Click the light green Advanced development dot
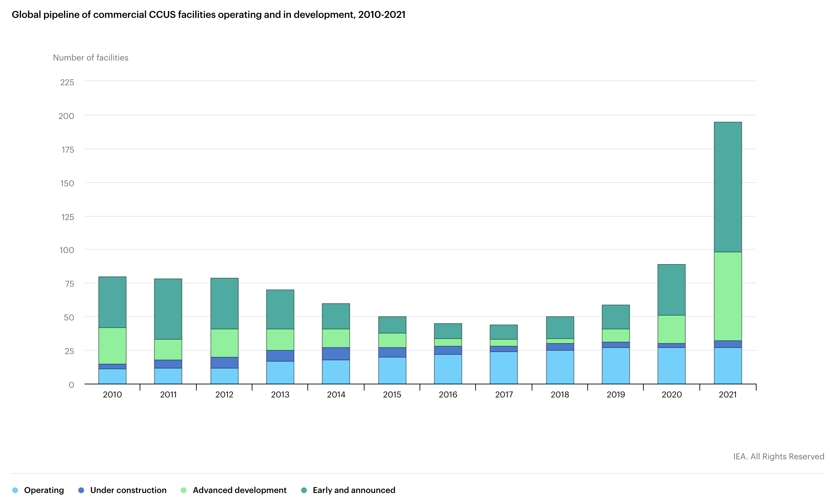837x504 pixels. (184, 490)
